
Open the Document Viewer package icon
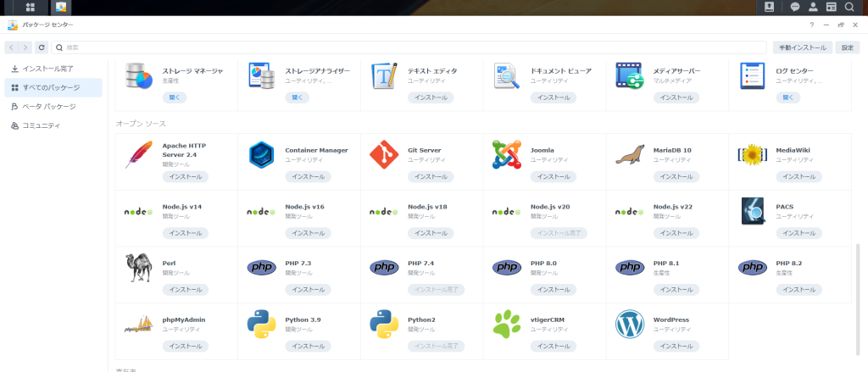pos(507,75)
